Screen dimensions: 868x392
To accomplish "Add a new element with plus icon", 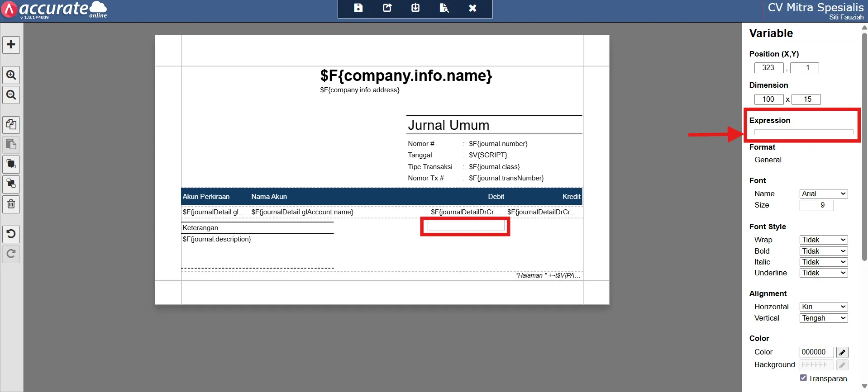I will pyautogui.click(x=11, y=45).
